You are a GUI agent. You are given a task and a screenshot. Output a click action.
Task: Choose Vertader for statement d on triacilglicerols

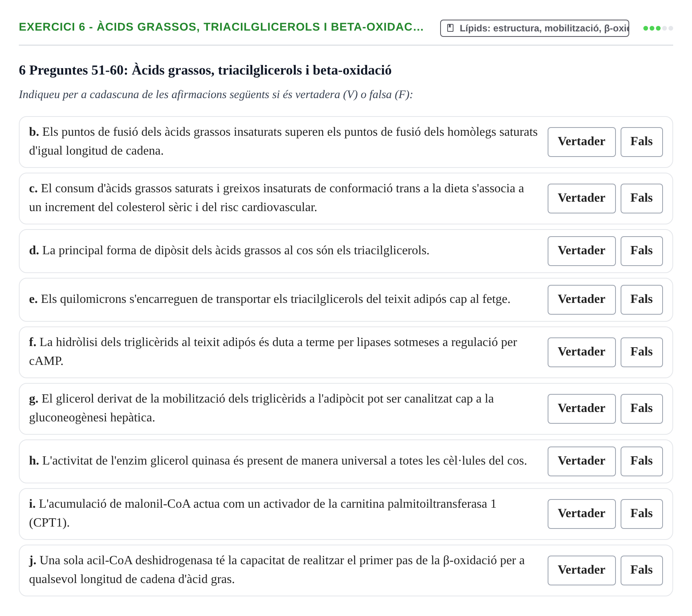(581, 251)
